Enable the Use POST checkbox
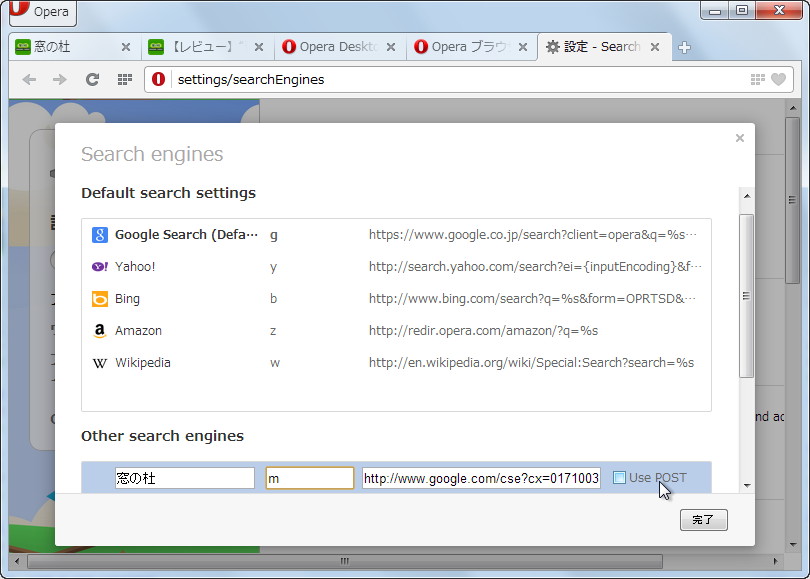The height and width of the screenshot is (579, 810). pos(619,478)
